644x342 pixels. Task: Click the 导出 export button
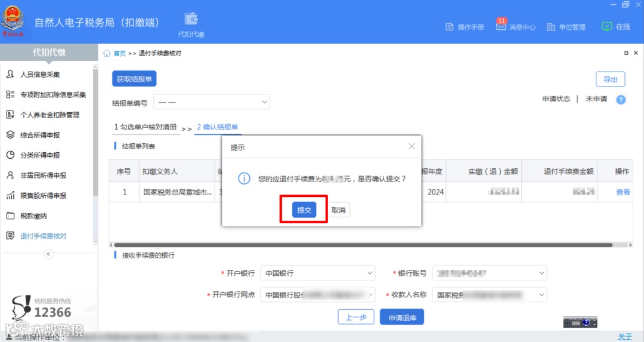pos(611,79)
